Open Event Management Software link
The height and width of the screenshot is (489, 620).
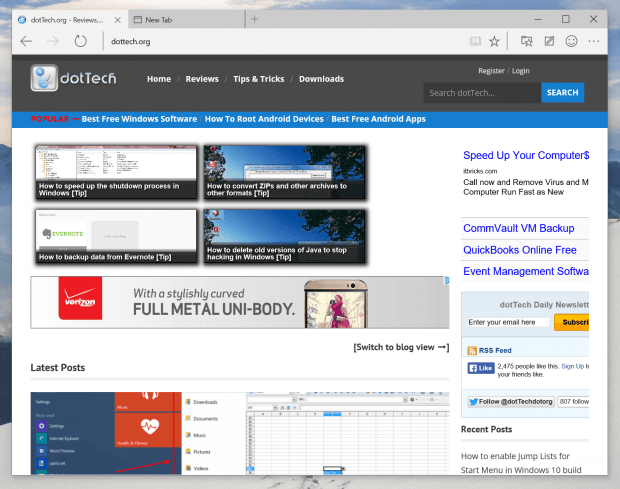[526, 271]
